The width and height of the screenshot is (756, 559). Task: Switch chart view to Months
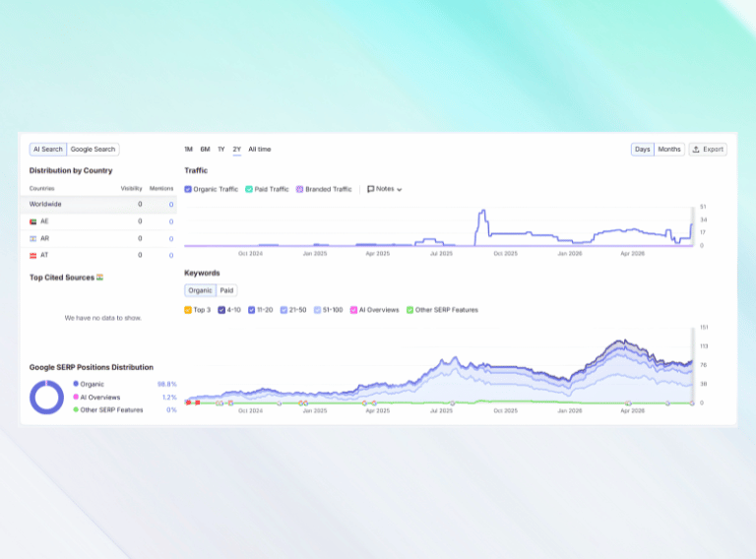point(669,150)
